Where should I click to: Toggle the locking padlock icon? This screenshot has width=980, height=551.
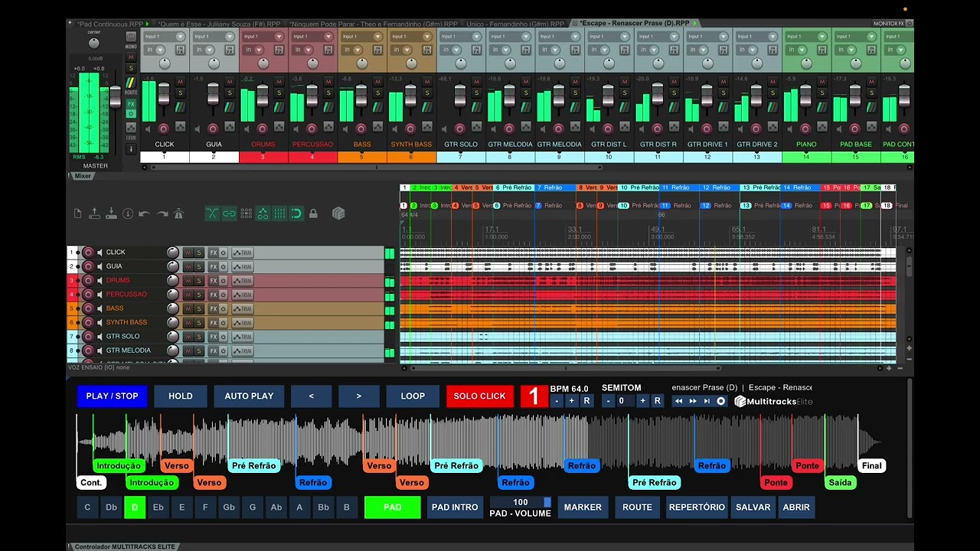[x=313, y=214]
